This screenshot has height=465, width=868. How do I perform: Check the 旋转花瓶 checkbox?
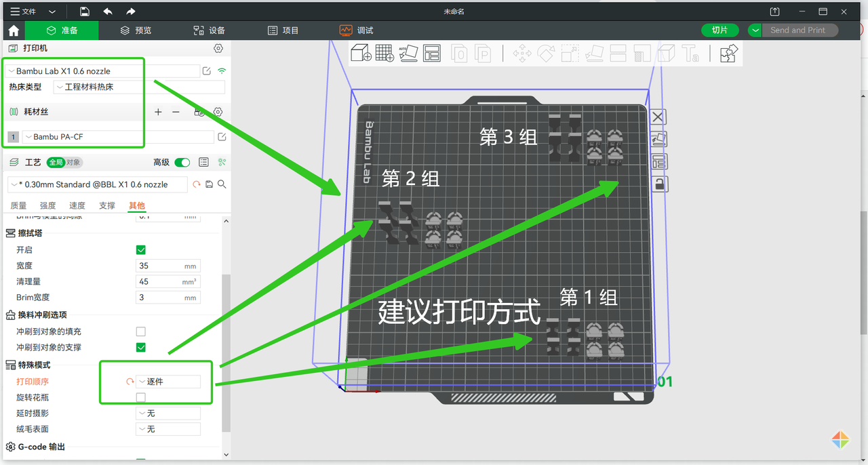coord(141,397)
